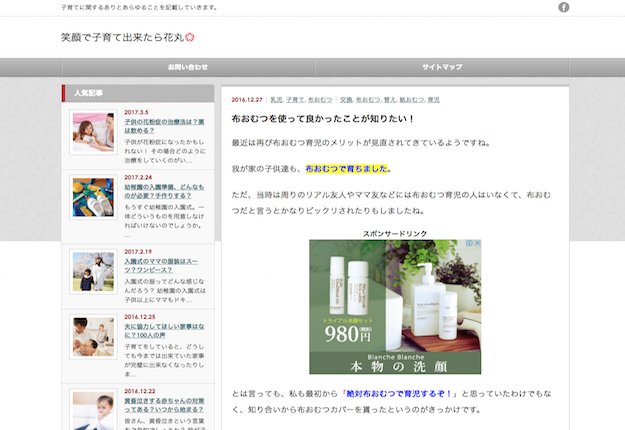
Task: Click highlighted text 布おむつで育ちました
Action: pos(347,169)
